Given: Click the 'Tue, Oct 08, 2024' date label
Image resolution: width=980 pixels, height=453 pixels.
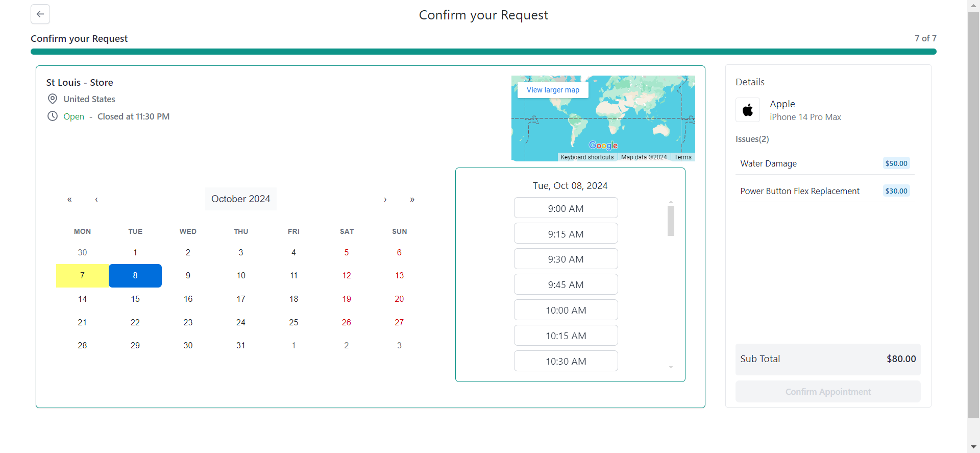Looking at the screenshot, I should [x=570, y=186].
